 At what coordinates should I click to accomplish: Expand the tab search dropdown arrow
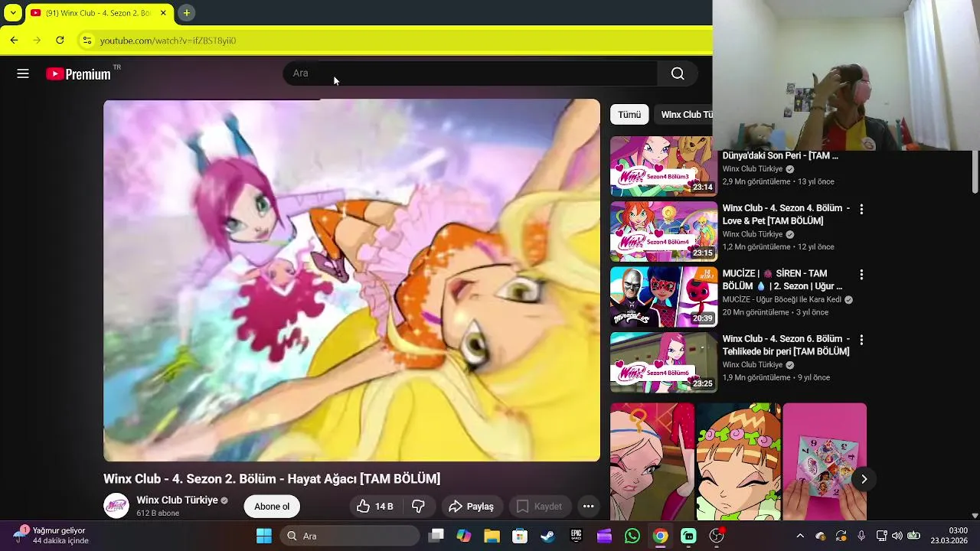(x=13, y=13)
